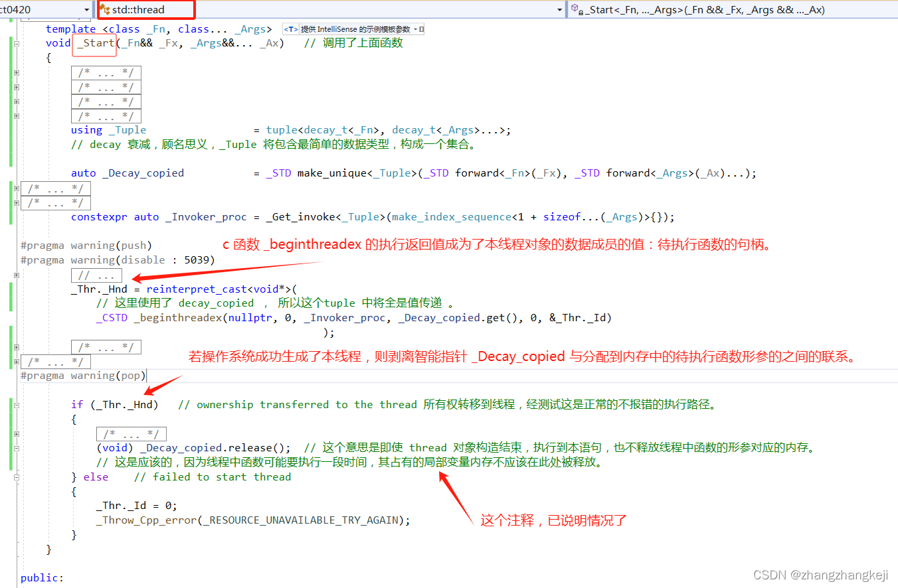Expand the collapsed '// ...' comment region
898x588 pixels.
tap(17, 275)
